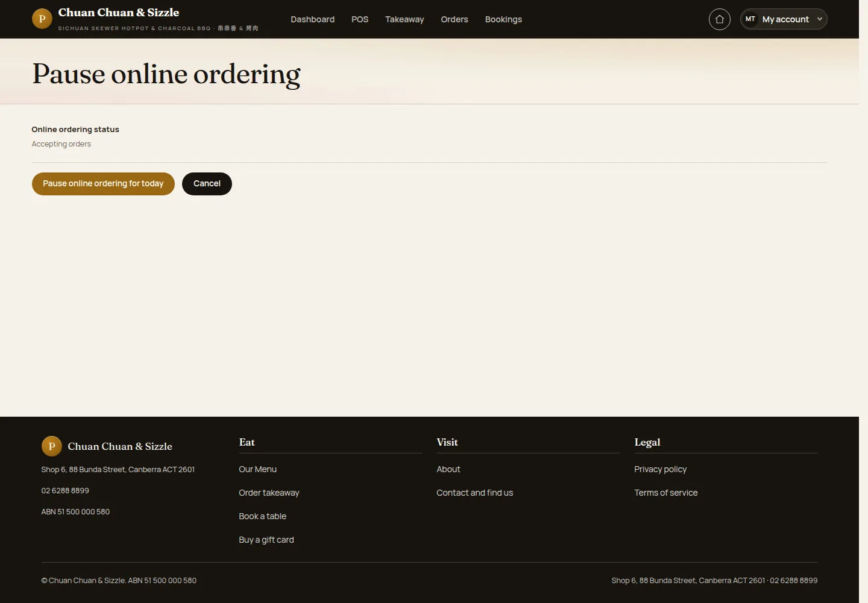868x603 pixels.
Task: Follow the Order takeaway footer link
Action: 269,493
